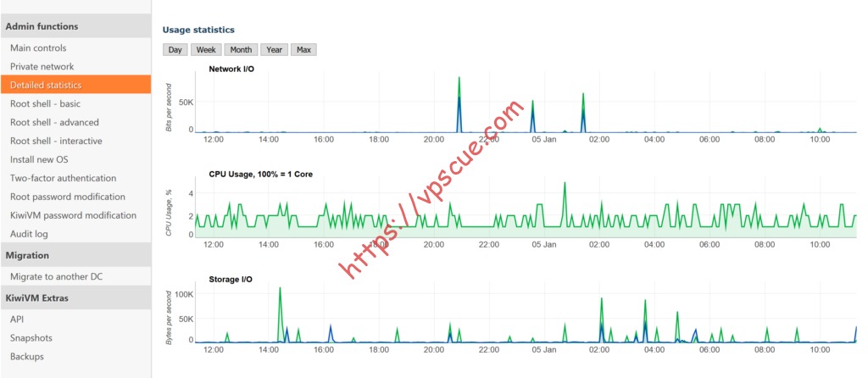The width and height of the screenshot is (868, 378).
Task: Go to Install new OS
Action: [x=75, y=159]
